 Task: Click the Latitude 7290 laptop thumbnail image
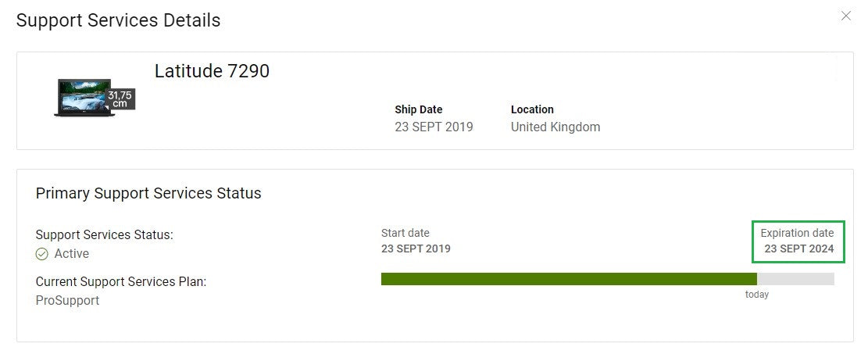(x=84, y=98)
